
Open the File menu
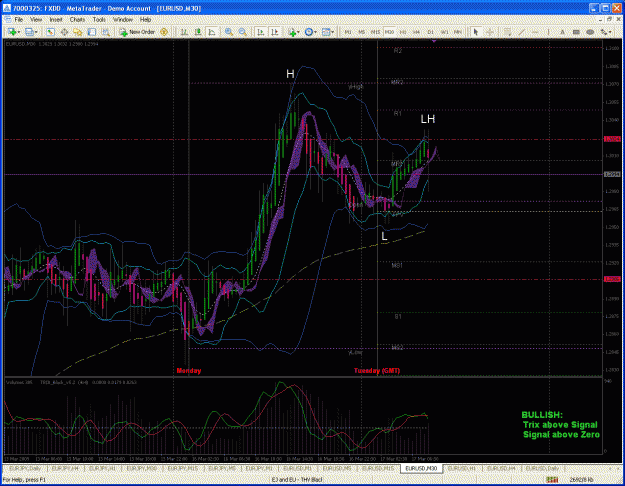(x=19, y=19)
